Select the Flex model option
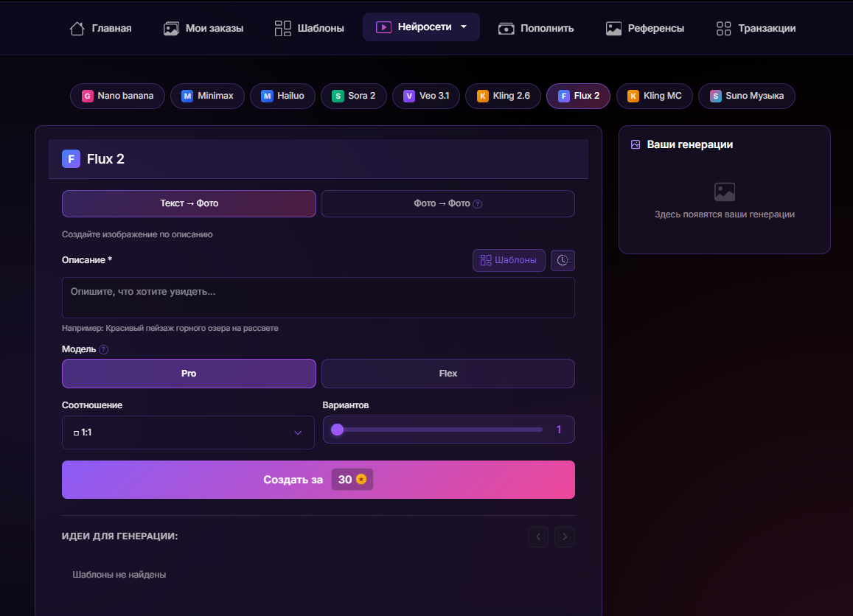Viewport: 853px width, 616px height. click(448, 374)
